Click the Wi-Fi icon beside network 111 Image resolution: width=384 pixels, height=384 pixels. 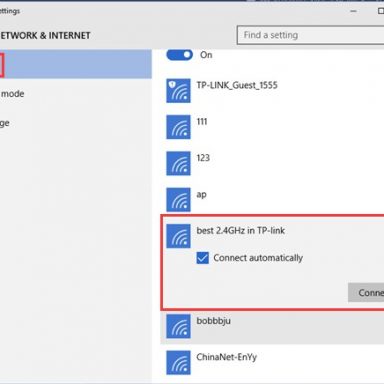click(x=178, y=127)
